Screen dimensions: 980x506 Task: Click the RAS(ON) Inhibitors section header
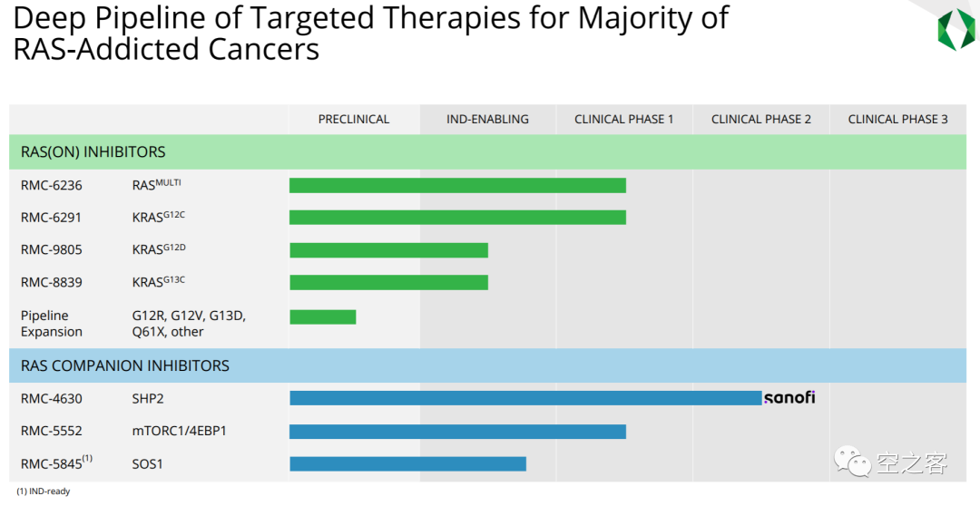point(93,152)
